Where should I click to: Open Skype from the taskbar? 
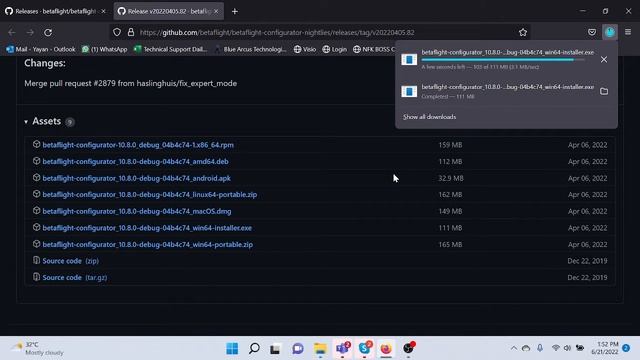click(x=364, y=348)
